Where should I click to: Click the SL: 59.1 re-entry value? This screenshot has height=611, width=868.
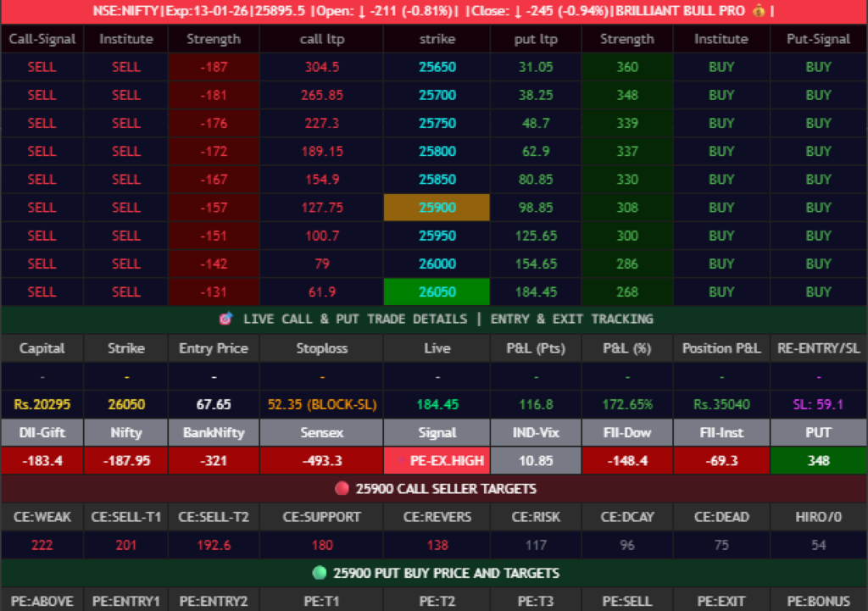coord(818,405)
